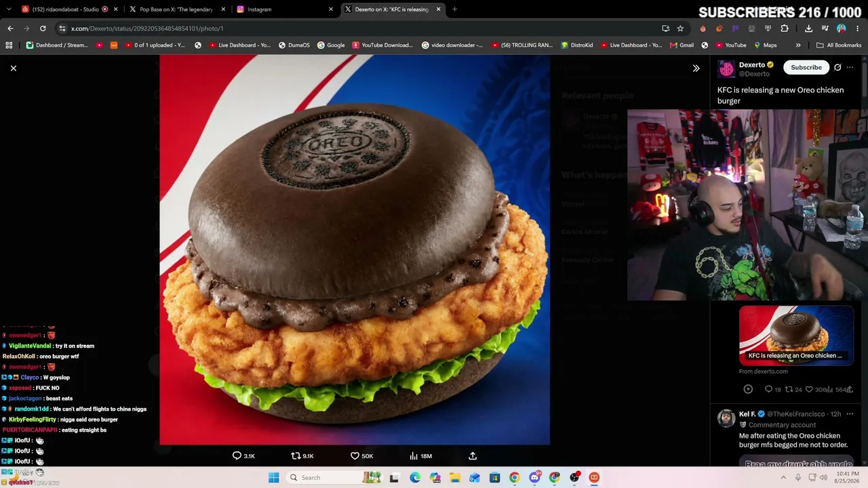Open YouTube Downloader bookmark
The width and height of the screenshot is (868, 488).
pyautogui.click(x=382, y=45)
